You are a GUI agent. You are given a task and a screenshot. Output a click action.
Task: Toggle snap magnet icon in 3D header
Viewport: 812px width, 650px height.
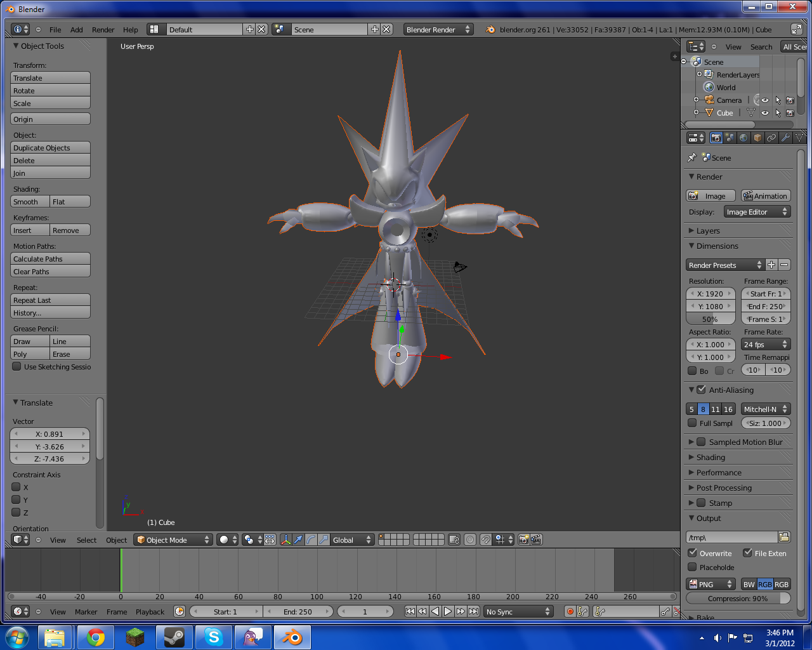485,540
